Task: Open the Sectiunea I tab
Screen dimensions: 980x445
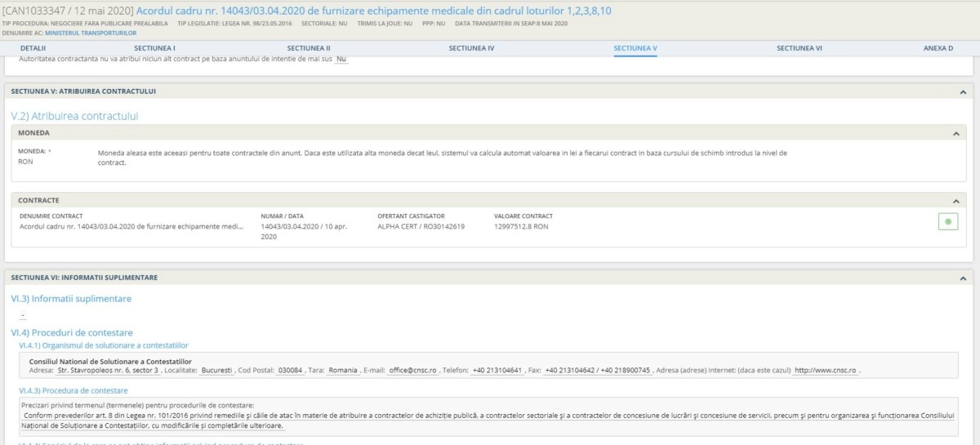Action: tap(154, 48)
